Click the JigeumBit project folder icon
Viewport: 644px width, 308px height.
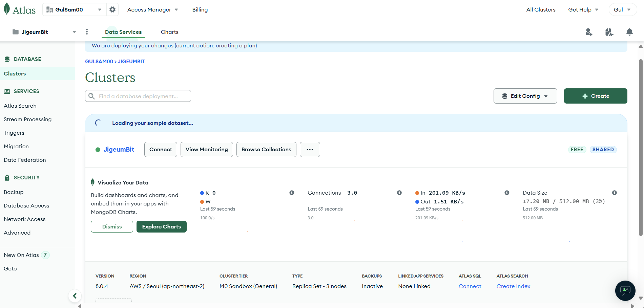coord(16,32)
